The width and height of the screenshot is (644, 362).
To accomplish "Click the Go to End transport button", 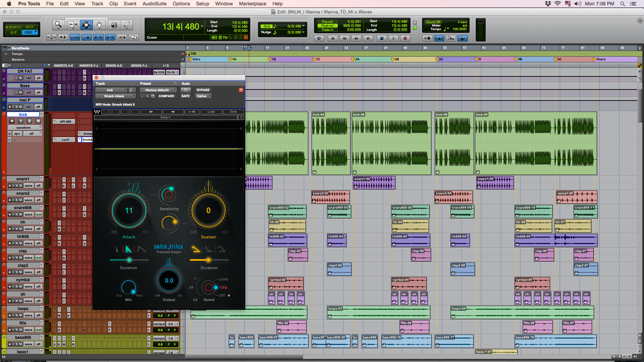I will point(368,38).
